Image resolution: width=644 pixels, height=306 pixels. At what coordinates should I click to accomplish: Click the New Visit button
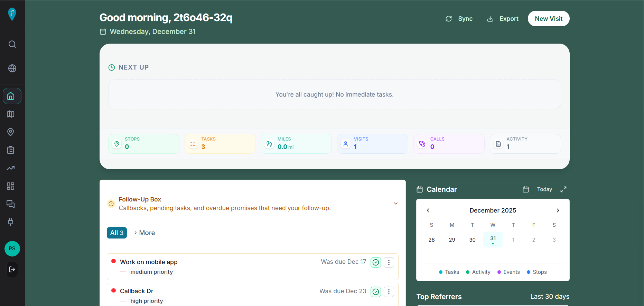pos(548,19)
